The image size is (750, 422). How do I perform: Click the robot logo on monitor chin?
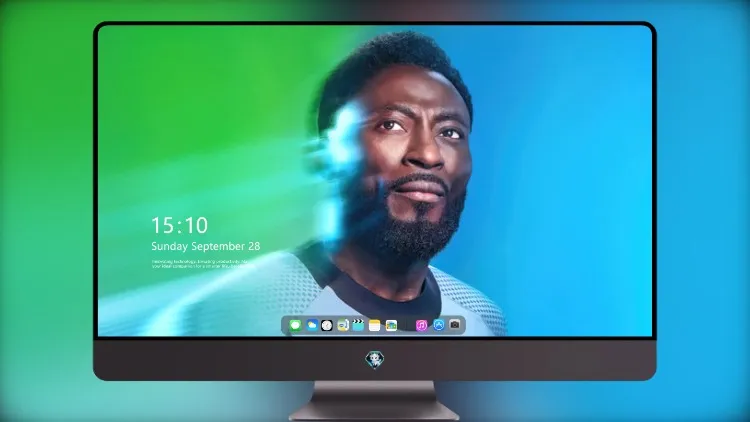(375, 360)
